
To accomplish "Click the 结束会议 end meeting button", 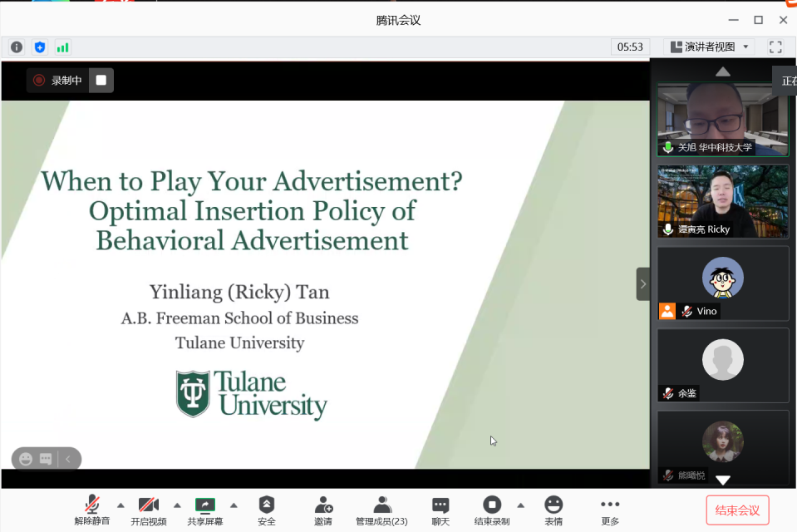I will 737,510.
